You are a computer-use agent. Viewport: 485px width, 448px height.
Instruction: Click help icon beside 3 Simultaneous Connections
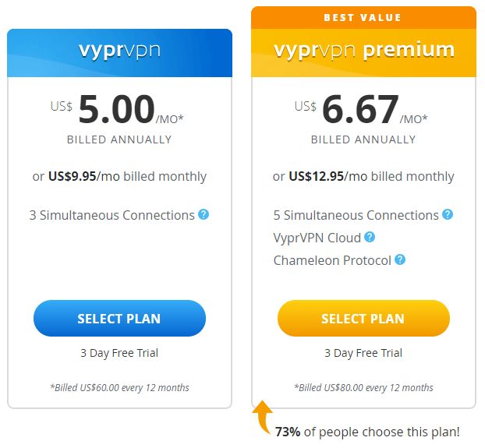(204, 214)
